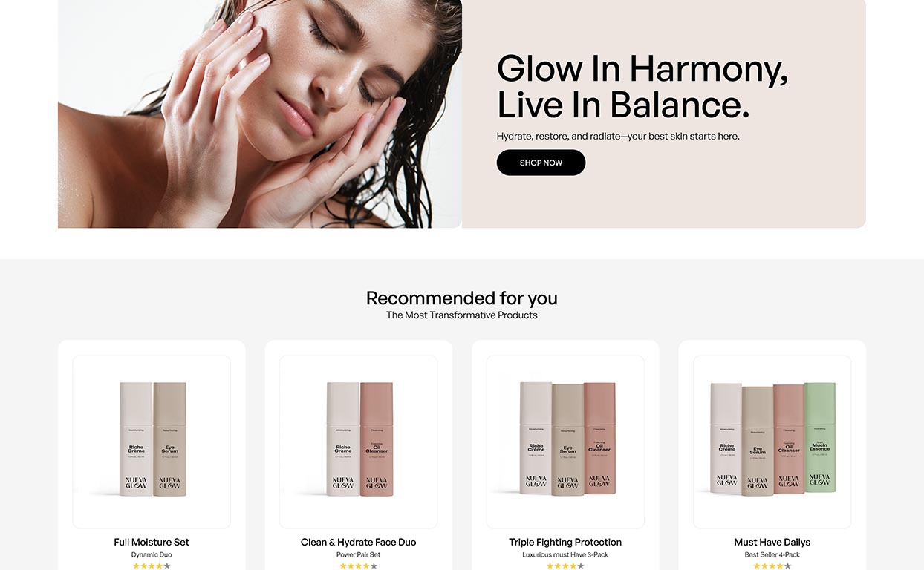Click the Dynamic Duo subtitle text
This screenshot has height=570, width=924.
(x=152, y=555)
